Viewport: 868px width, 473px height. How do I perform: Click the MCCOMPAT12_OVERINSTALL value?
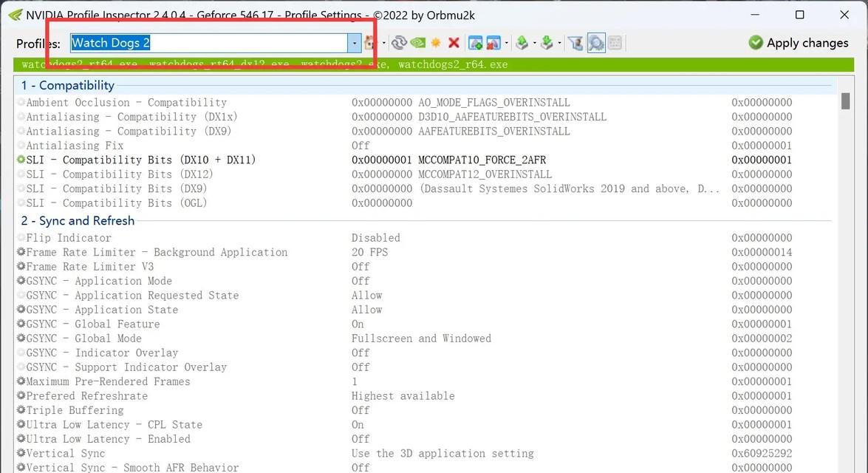click(x=485, y=174)
